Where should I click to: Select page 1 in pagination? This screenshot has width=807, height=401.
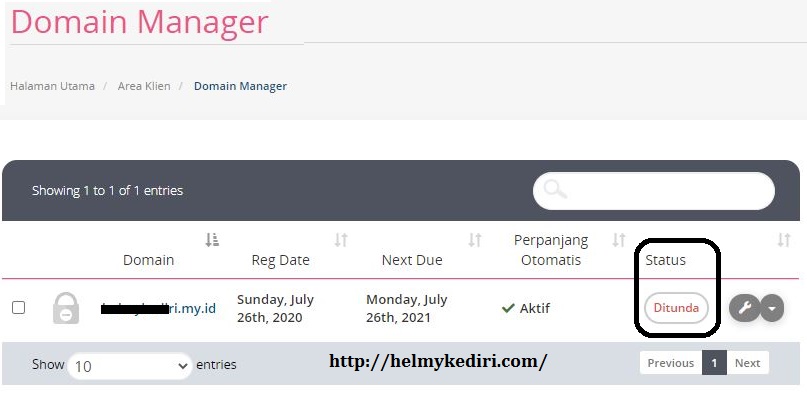pyautogui.click(x=714, y=363)
